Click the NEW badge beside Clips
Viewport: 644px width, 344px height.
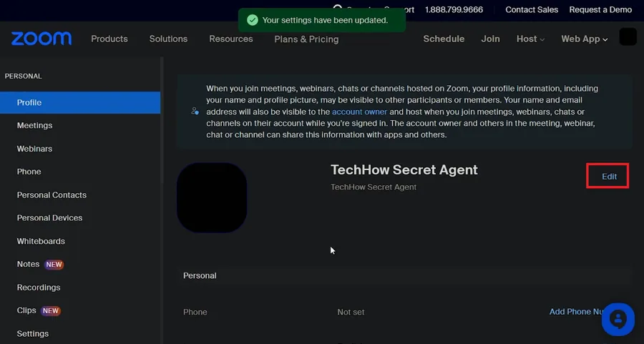pos(51,311)
